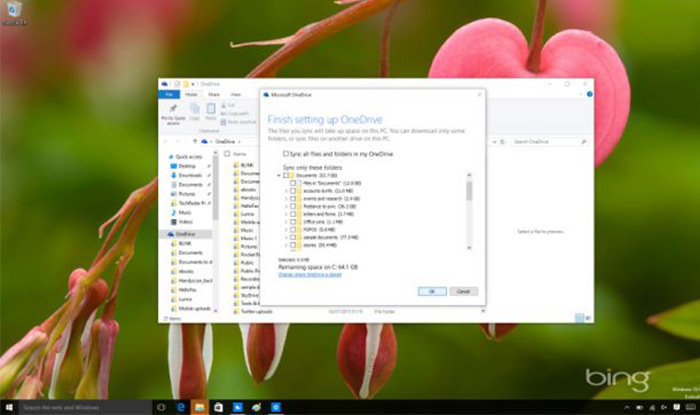The height and width of the screenshot is (415, 700).
Task: Open the View ribbon tab
Action: pyautogui.click(x=236, y=95)
